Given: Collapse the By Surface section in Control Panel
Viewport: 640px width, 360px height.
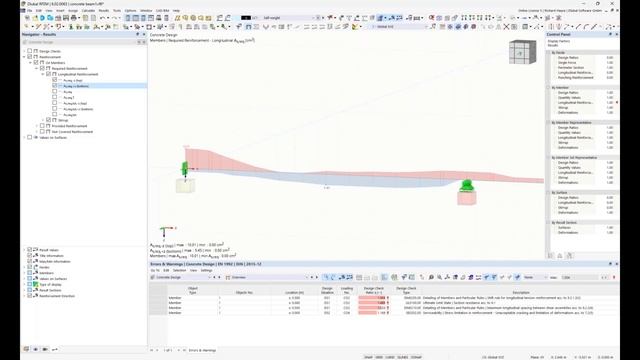Looking at the screenshot, I should point(549,192).
